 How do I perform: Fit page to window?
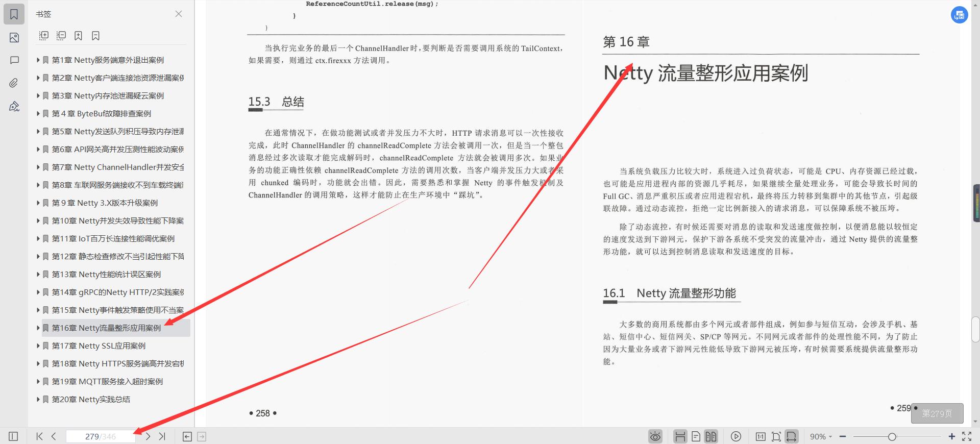tap(776, 436)
